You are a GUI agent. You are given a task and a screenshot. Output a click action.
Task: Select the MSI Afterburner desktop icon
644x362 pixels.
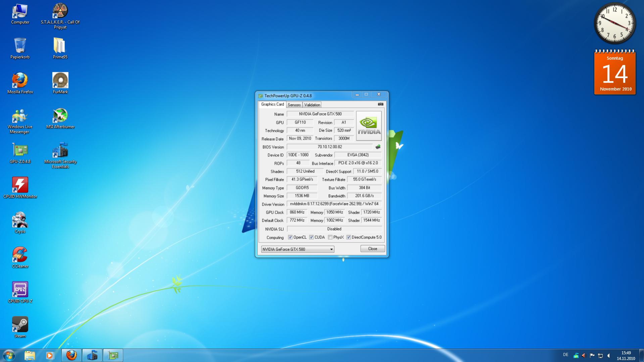(60, 118)
